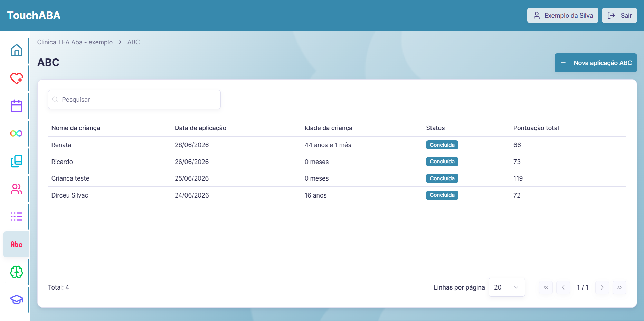Click score 66 cell
Screen dimensions: 644x321
[517, 145]
